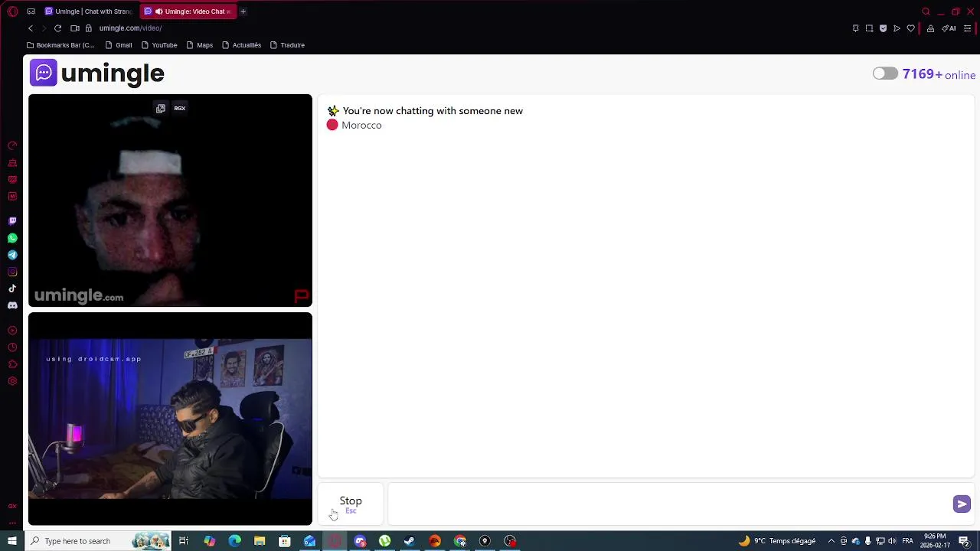Click the site lock icon
This screenshot has height=551, width=980.
click(x=89, y=28)
